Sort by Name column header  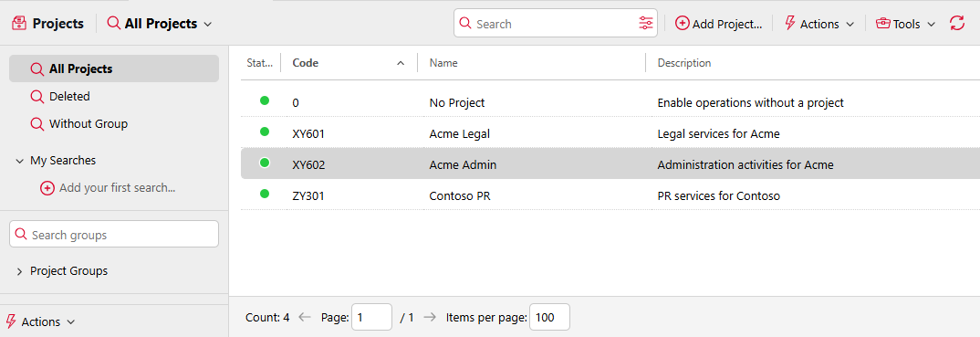(443, 63)
